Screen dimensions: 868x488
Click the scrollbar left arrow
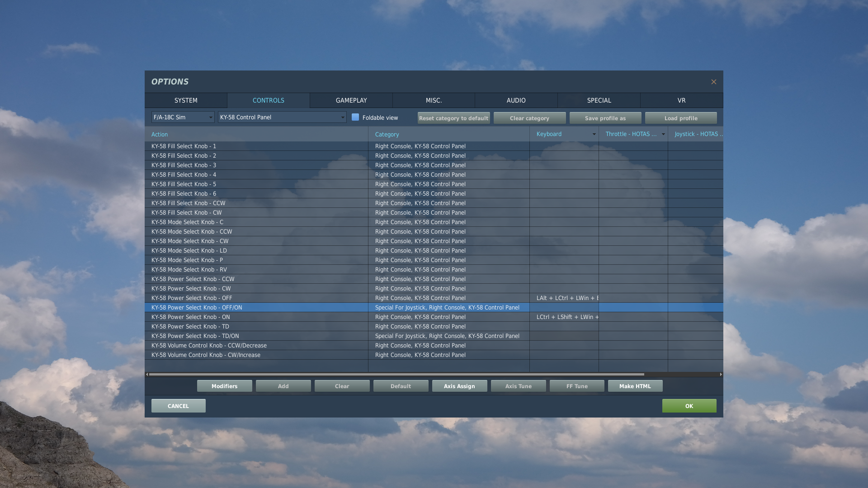[147, 374]
